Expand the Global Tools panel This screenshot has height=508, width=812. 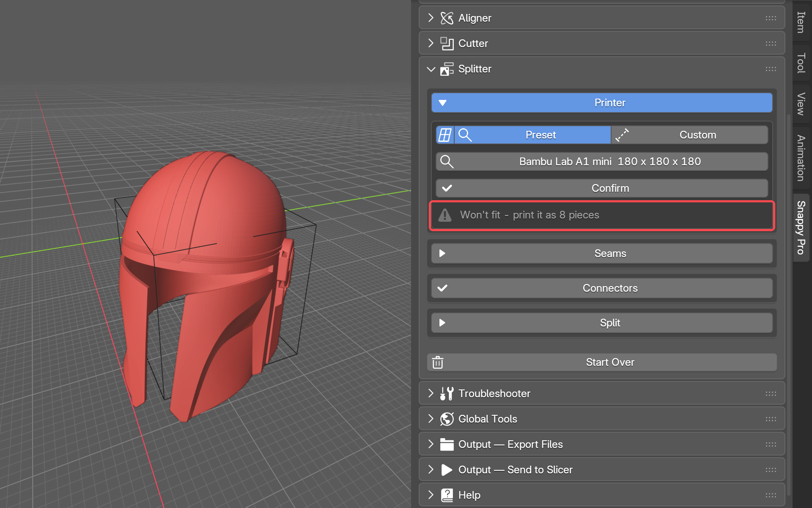click(x=431, y=419)
